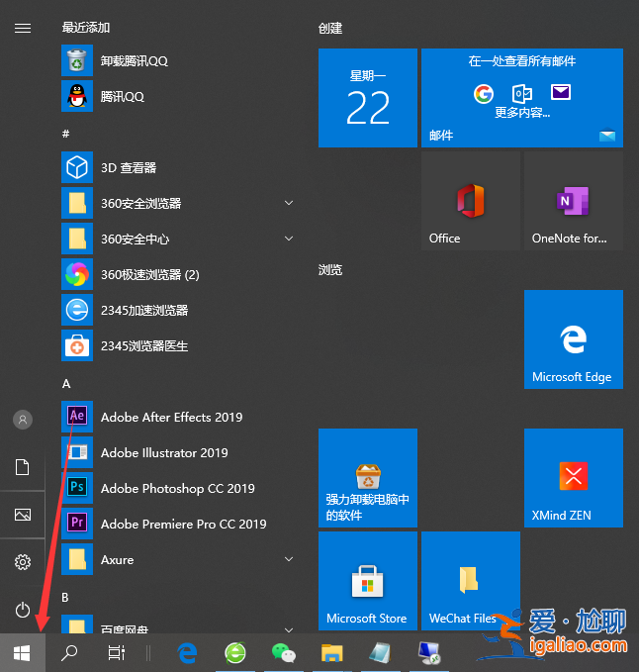Open taskbar Search magnifier
Screen dimensions: 639x672
pos(69,653)
